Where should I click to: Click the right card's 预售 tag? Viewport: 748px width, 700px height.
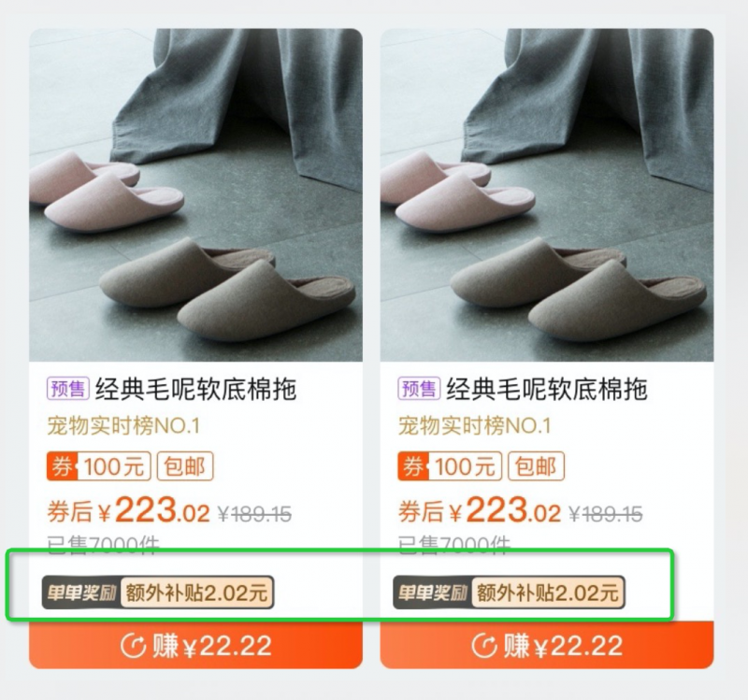coord(419,389)
